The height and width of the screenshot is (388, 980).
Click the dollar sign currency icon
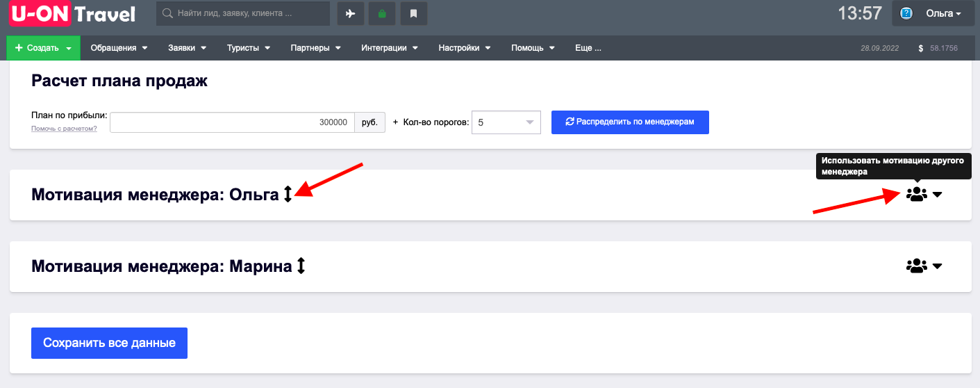[x=921, y=49]
